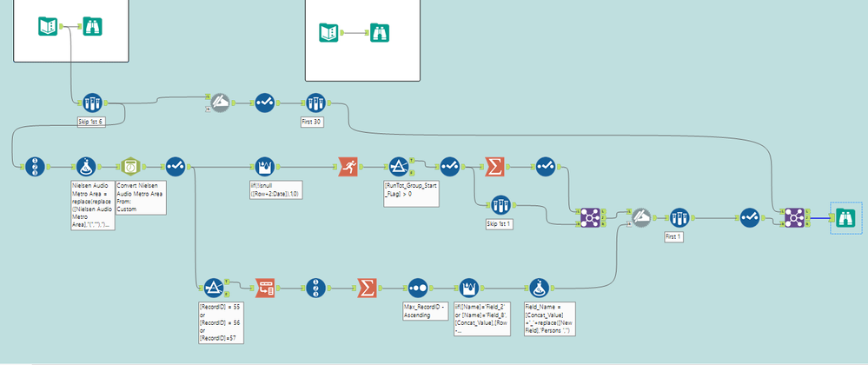
Task: Select the Record ID tool after the Transpose tool
Action: pos(315,288)
